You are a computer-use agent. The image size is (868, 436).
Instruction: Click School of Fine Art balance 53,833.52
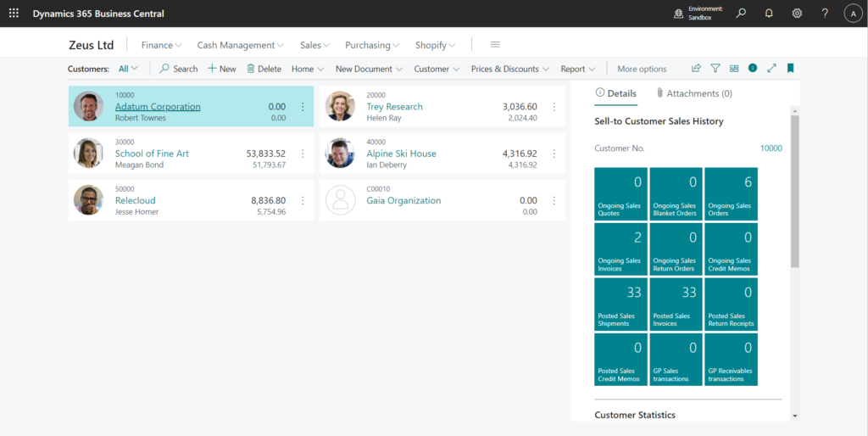(265, 154)
